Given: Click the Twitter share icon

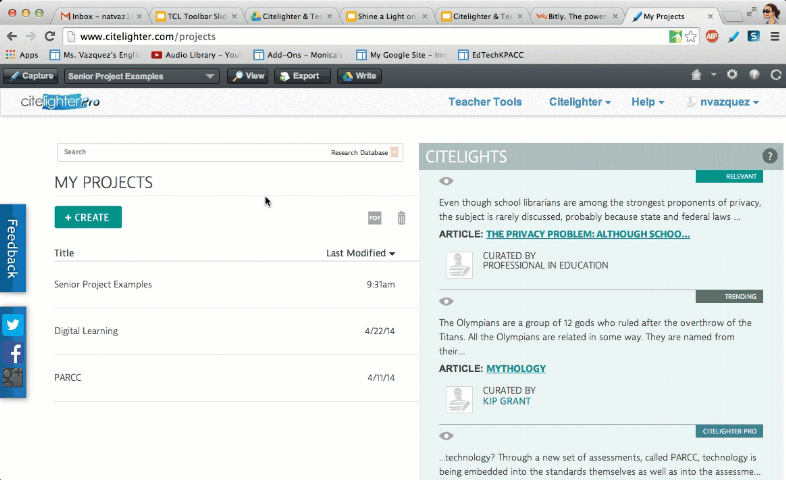Looking at the screenshot, I should pyautogui.click(x=13, y=325).
